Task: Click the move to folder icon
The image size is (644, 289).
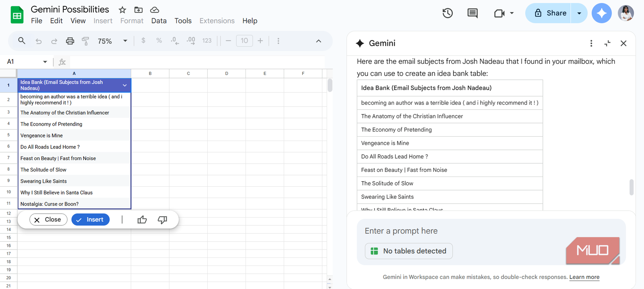Action: tap(138, 10)
